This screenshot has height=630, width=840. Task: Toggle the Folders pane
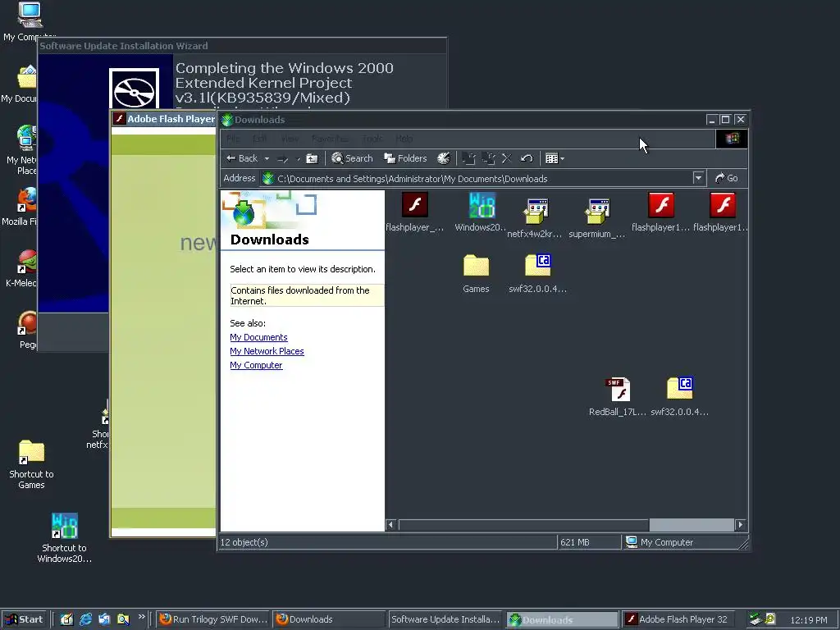pyautogui.click(x=405, y=158)
